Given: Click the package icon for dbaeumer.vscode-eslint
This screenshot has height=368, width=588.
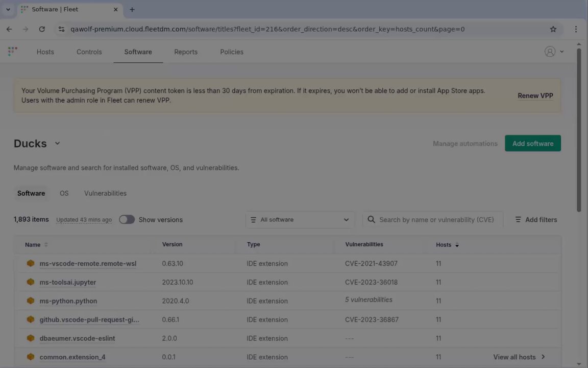Looking at the screenshot, I should click(x=31, y=338).
